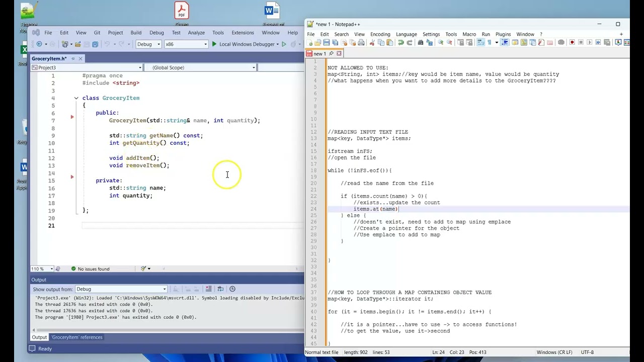Open the Git menu in Visual Studio

(97, 33)
